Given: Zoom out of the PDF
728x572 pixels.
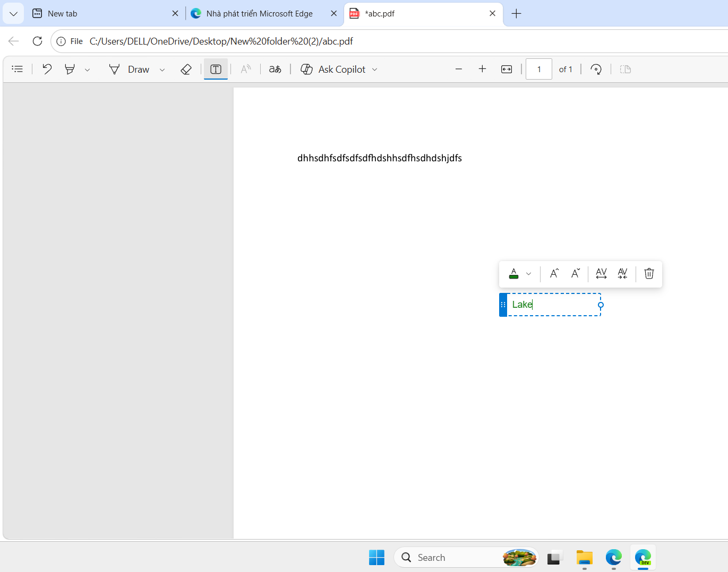Looking at the screenshot, I should coord(459,69).
